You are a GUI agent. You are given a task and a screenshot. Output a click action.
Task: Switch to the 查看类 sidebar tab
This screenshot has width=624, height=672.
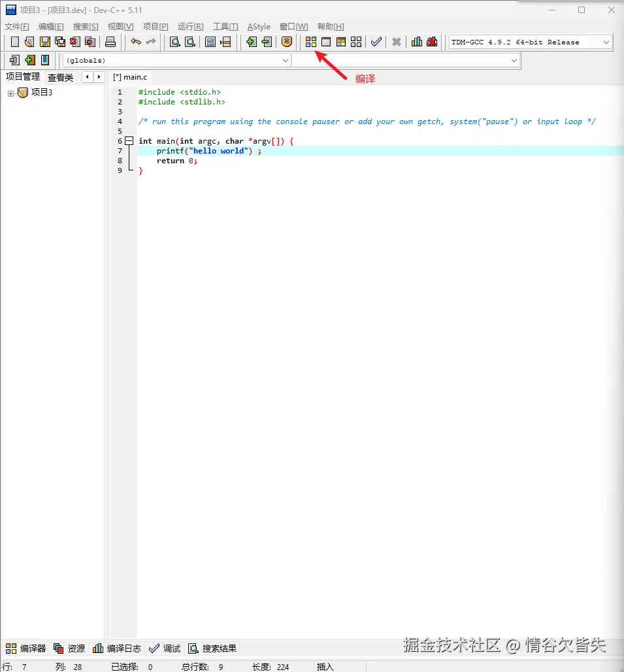pos(61,77)
